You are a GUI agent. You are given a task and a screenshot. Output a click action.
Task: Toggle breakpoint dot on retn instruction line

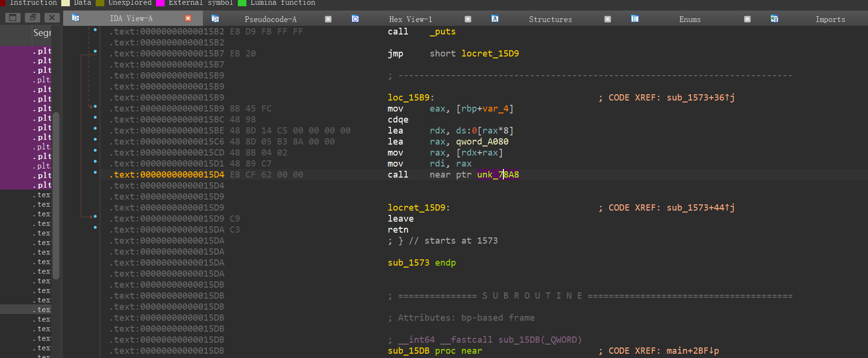(x=95, y=227)
